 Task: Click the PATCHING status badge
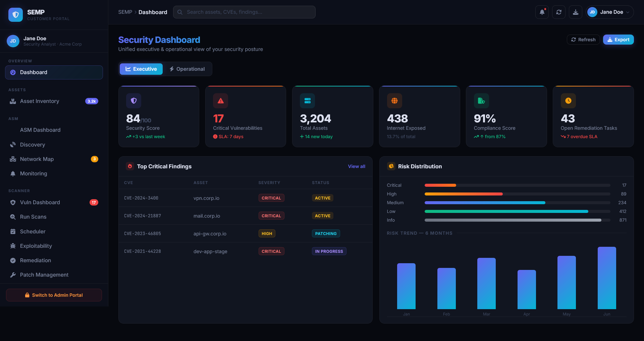[x=326, y=234]
